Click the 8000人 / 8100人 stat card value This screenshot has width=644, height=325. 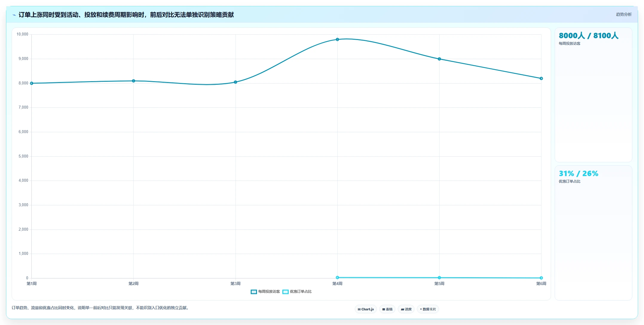pyautogui.click(x=588, y=36)
